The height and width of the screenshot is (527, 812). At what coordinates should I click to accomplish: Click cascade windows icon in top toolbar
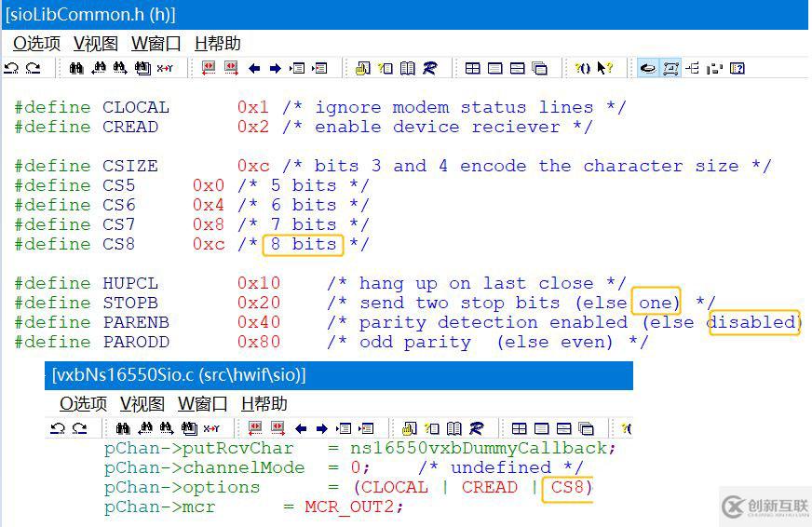pos(539,68)
